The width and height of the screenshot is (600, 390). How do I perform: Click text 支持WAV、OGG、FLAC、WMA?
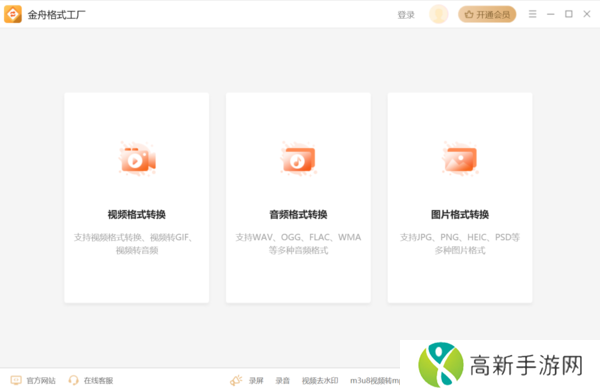point(298,237)
